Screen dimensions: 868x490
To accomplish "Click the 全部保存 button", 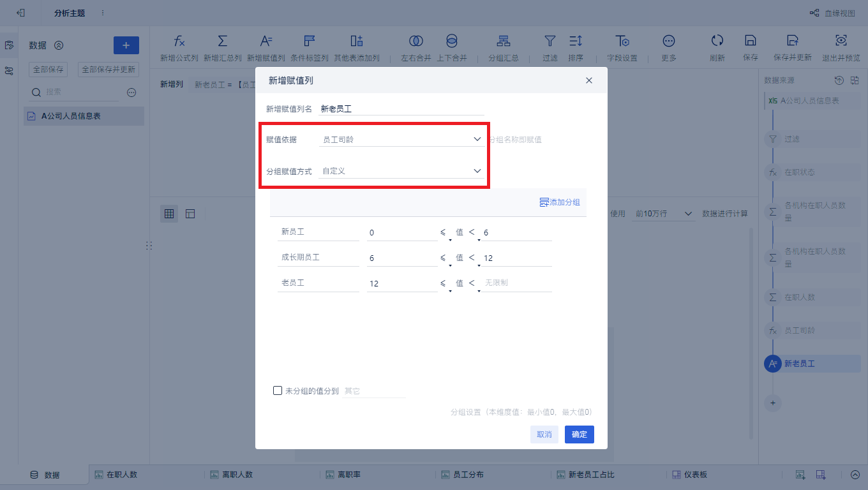I will tap(48, 70).
